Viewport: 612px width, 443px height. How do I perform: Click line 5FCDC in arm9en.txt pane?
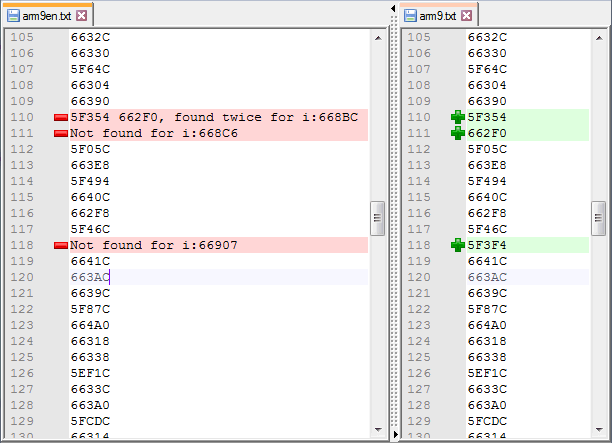pos(90,421)
